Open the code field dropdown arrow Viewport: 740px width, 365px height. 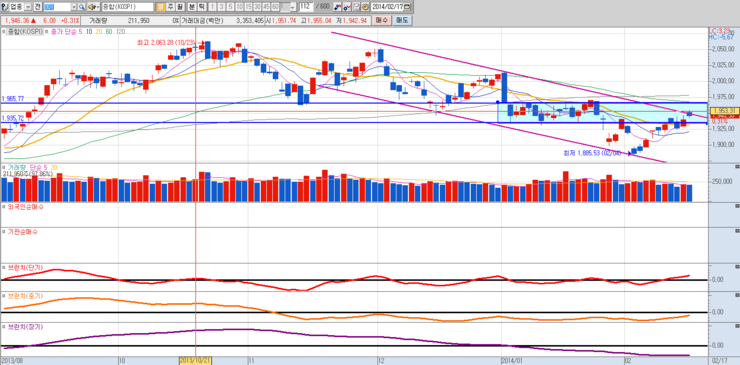[74, 7]
